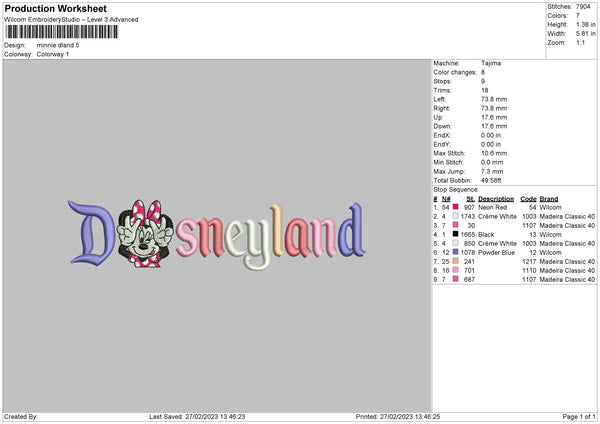Viewport: 600px width, 424px height.
Task: Select the 'Black' description in row 4
Action: pos(486,234)
